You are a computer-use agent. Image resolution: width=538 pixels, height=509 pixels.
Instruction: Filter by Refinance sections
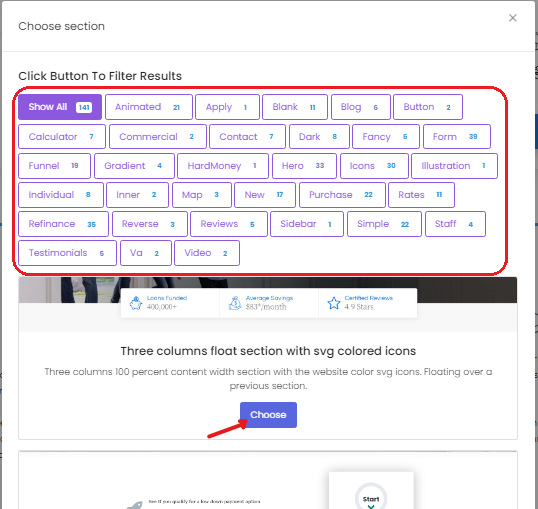coord(63,224)
